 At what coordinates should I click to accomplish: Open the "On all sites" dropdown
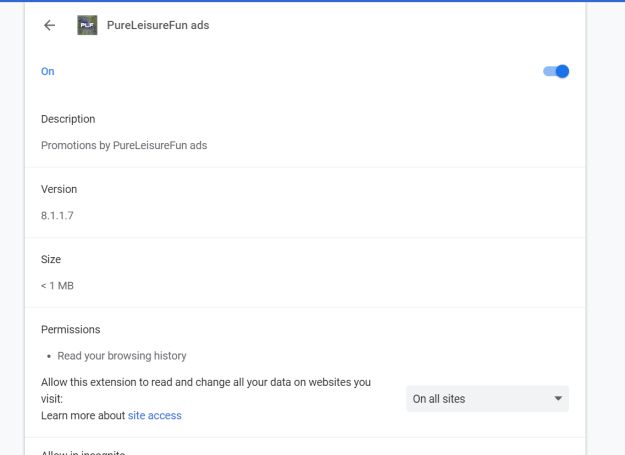487,399
